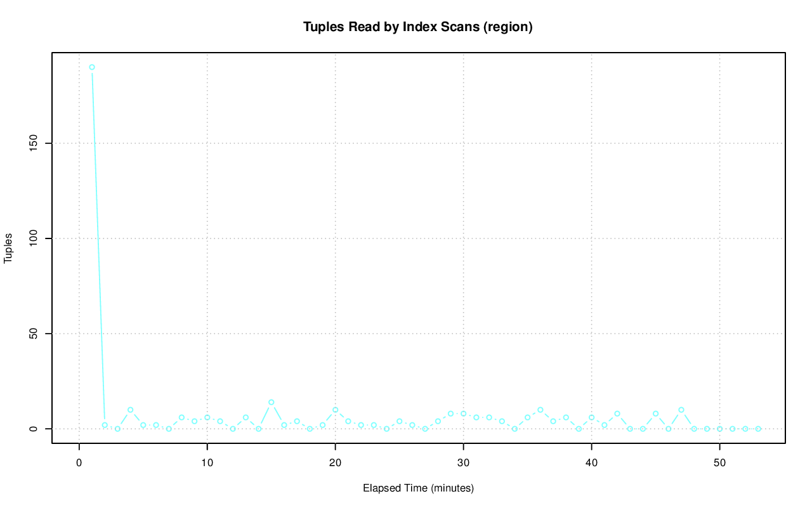Select the x-axis tick label 10
Image resolution: width=812 pixels, height=508 pixels.
(207, 462)
